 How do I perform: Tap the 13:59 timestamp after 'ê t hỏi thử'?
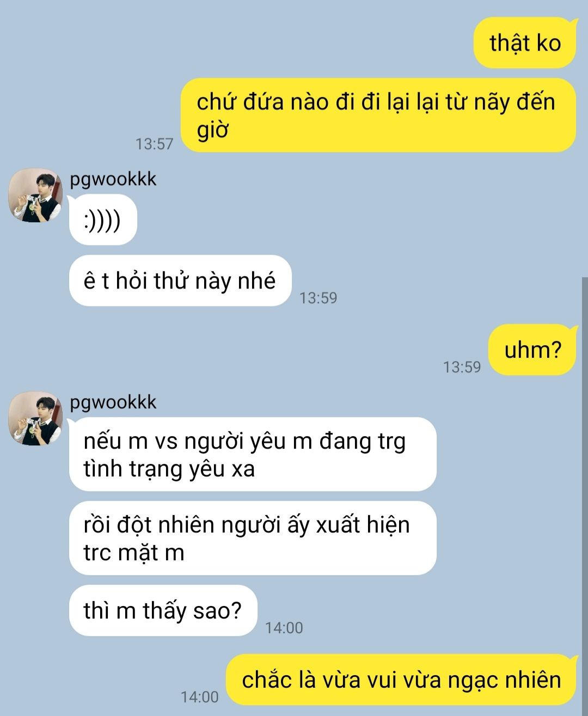tap(318, 298)
